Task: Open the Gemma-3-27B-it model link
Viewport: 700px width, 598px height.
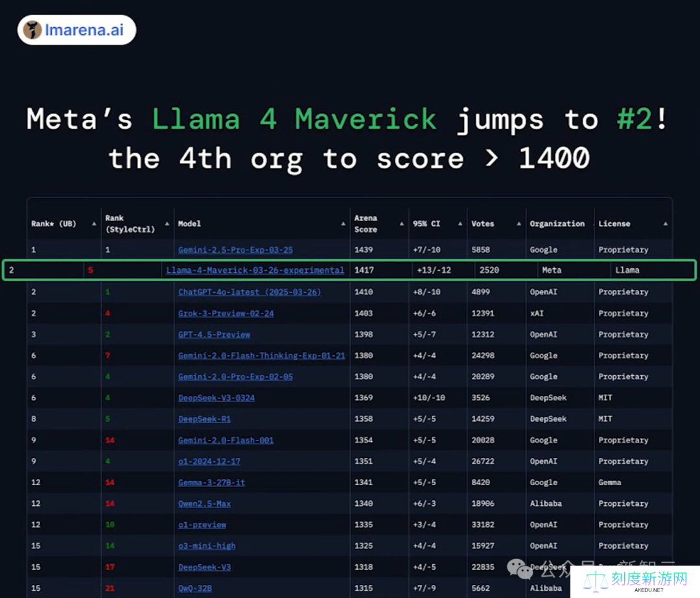Action: click(x=211, y=483)
